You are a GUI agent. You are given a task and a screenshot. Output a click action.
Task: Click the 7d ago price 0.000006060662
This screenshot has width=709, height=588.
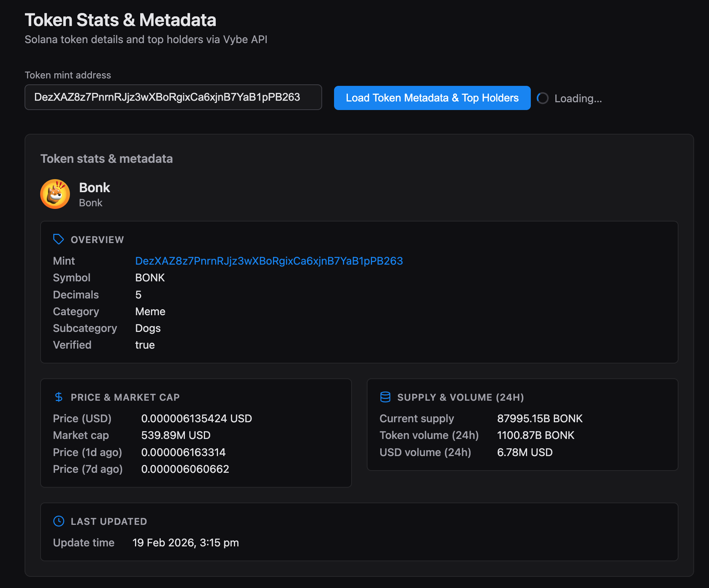point(185,469)
